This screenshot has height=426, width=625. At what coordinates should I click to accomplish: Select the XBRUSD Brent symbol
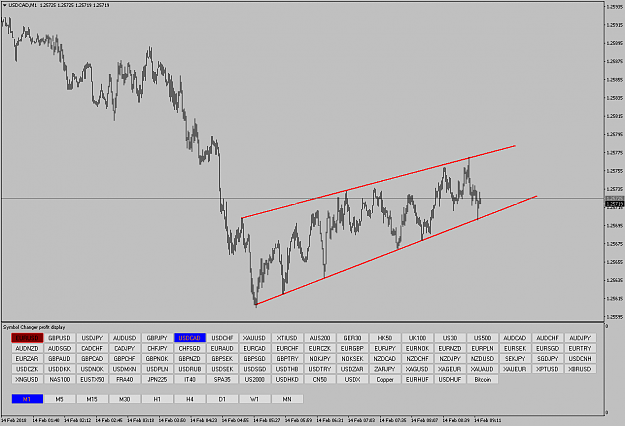[580, 369]
